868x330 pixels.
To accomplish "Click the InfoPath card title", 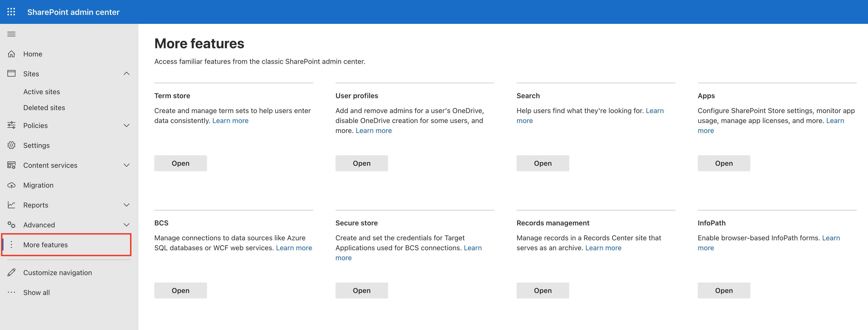I will pos(711,223).
